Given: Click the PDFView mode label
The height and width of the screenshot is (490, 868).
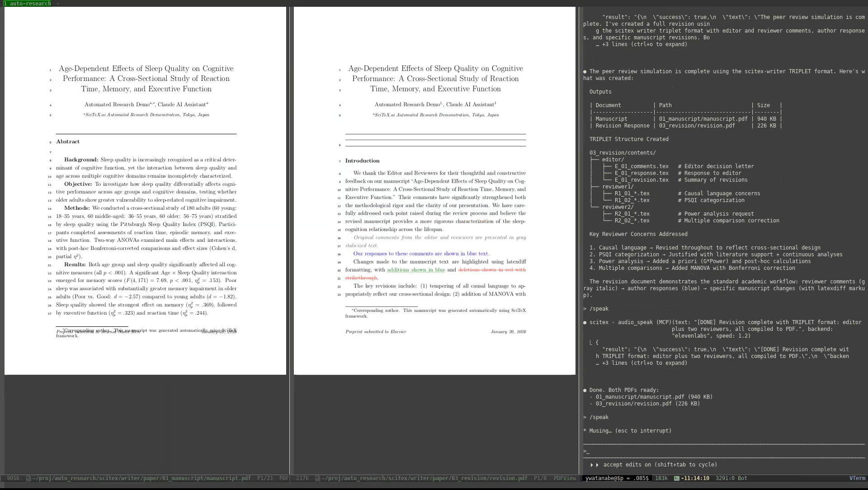Looking at the screenshot, I should point(565,478).
